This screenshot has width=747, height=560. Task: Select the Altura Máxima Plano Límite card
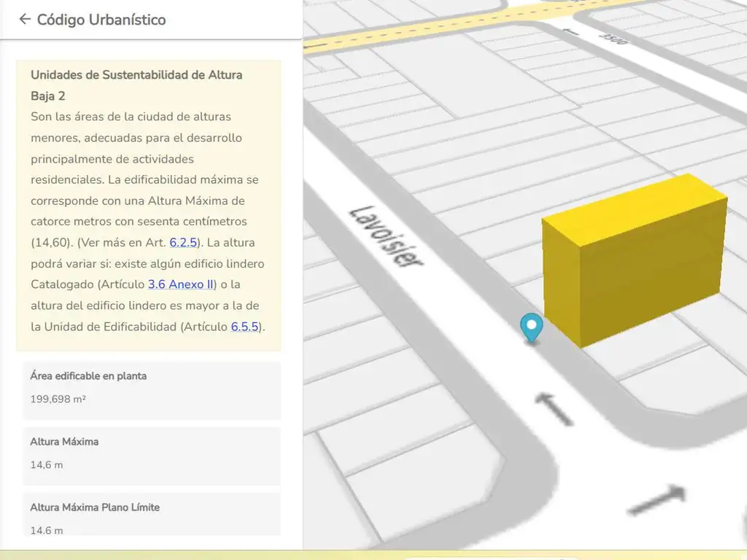click(x=152, y=516)
